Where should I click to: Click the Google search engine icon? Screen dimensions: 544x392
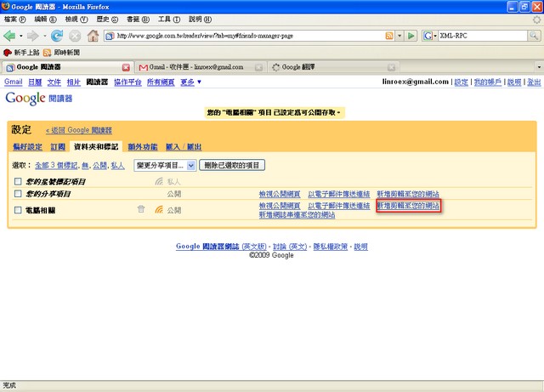(x=428, y=36)
